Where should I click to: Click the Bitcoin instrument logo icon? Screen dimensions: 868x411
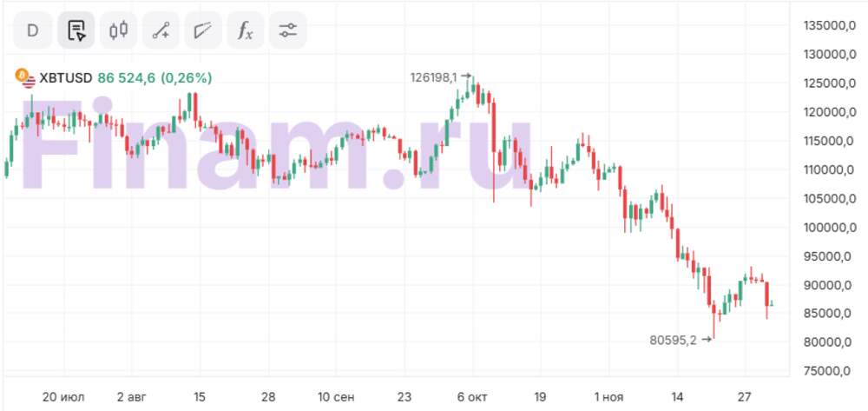tap(24, 77)
